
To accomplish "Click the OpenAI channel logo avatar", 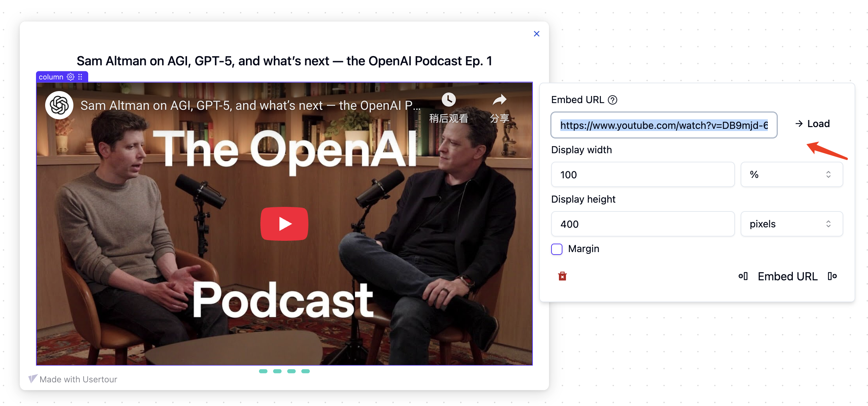I will click(x=59, y=105).
